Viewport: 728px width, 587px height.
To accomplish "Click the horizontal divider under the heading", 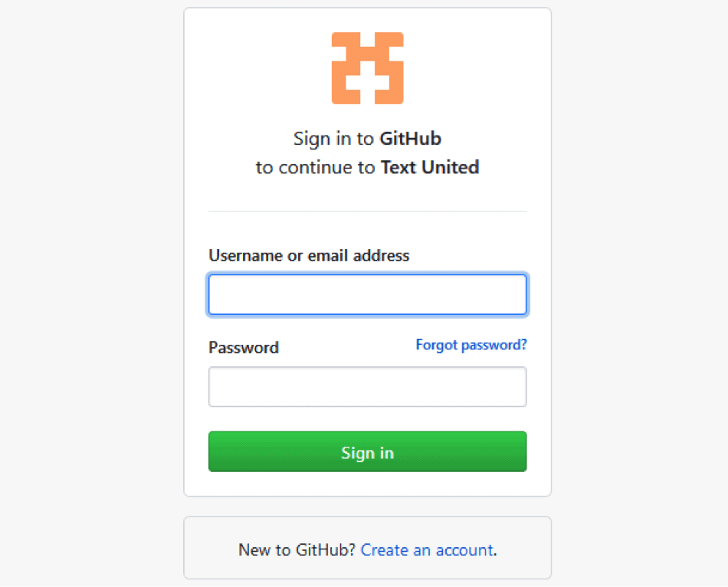I will tap(367, 212).
